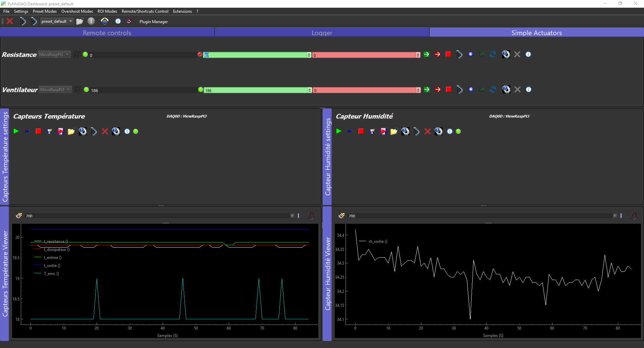The height and width of the screenshot is (348, 644).
Task: Open Capteur Humidité settings gear
Action: point(406,131)
